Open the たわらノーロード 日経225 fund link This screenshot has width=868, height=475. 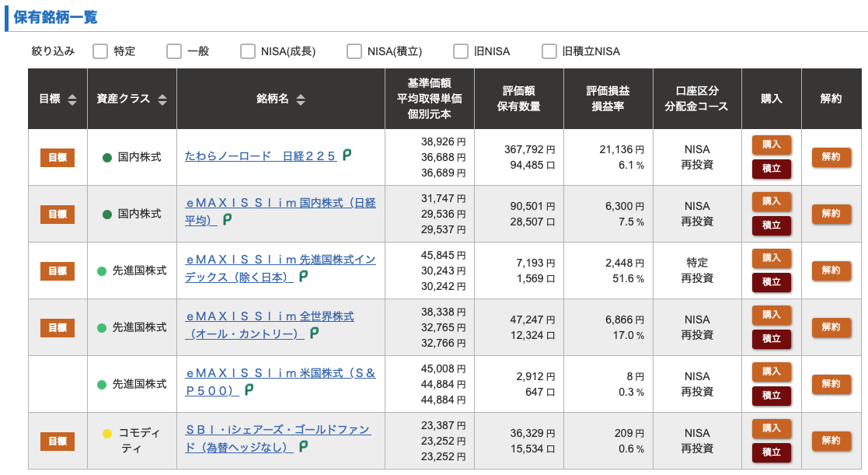(261, 156)
